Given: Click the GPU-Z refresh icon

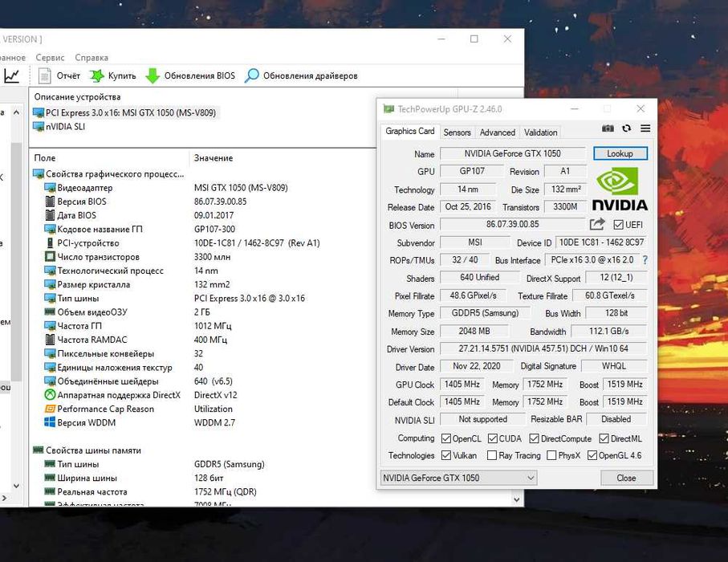Looking at the screenshot, I should click(x=626, y=128).
